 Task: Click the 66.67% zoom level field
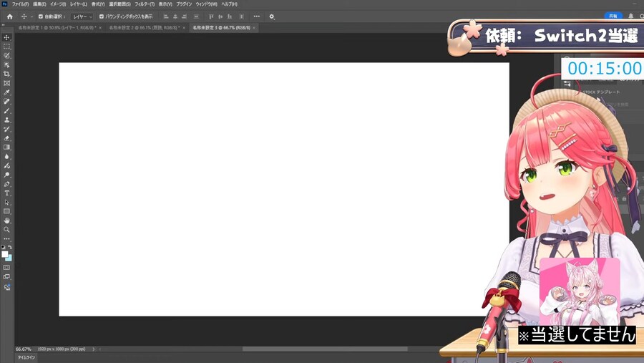click(x=24, y=349)
